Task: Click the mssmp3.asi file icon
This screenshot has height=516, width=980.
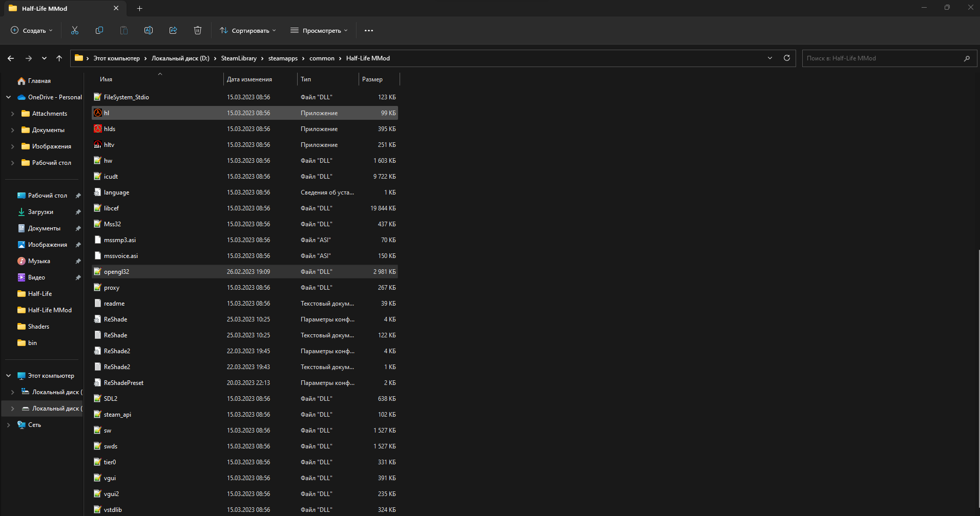Action: 98,240
